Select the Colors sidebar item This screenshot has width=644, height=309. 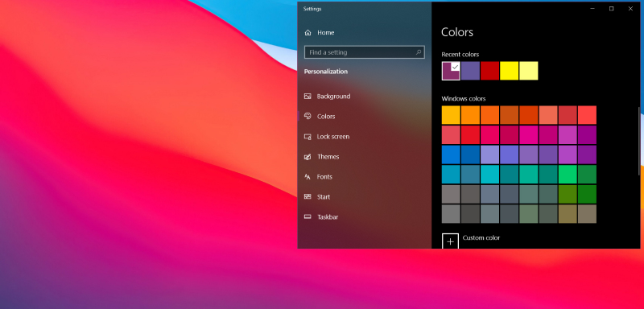320,117
